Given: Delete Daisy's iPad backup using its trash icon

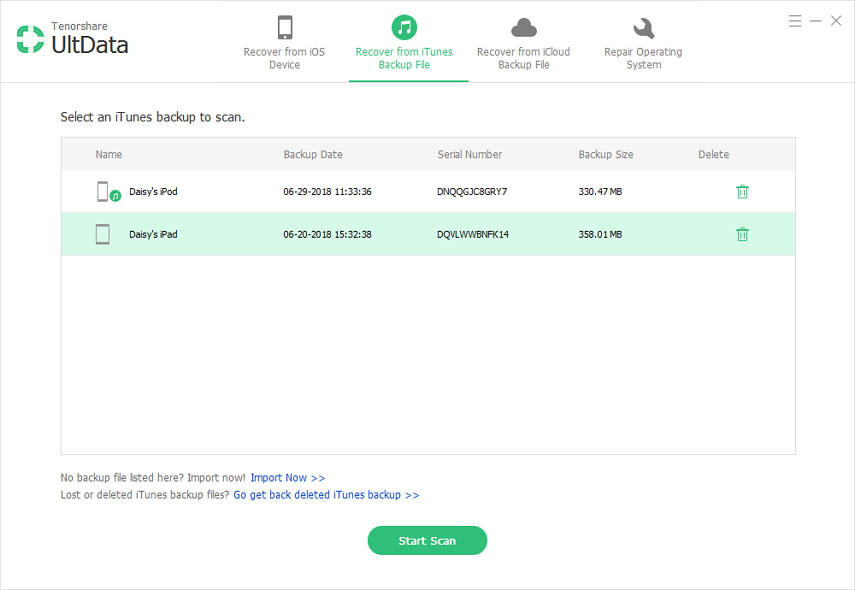Looking at the screenshot, I should click(742, 234).
